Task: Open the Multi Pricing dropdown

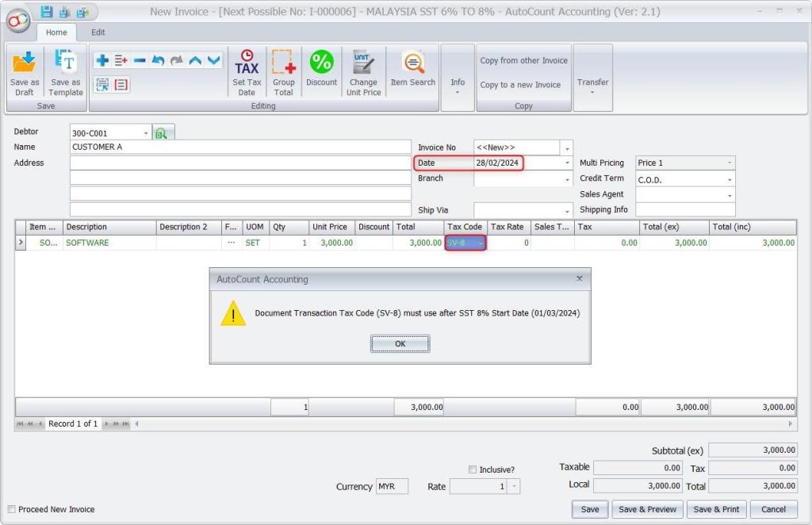Action: [730, 163]
